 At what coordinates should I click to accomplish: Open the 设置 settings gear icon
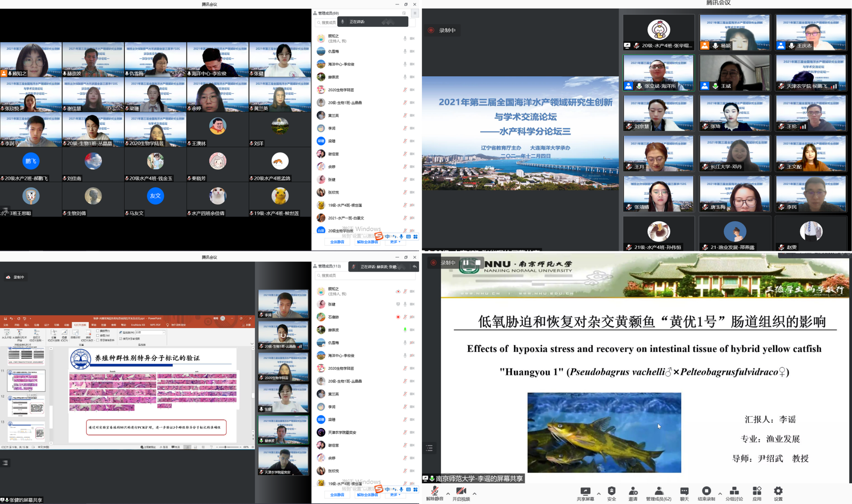pyautogui.click(x=778, y=491)
